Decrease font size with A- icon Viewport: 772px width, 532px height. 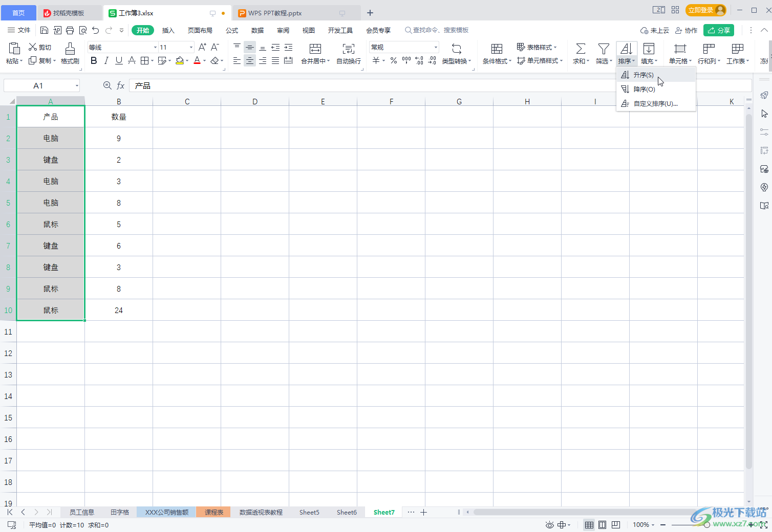tap(215, 47)
